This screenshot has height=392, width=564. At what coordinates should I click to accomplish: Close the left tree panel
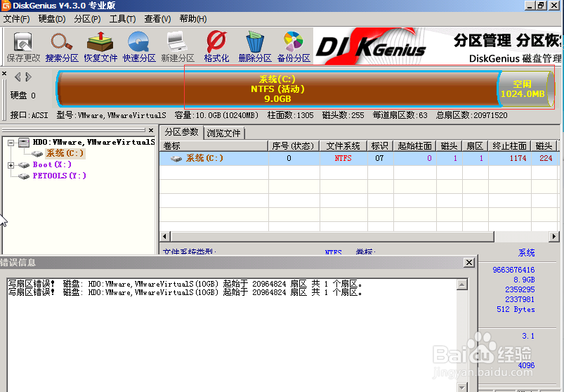coord(151,130)
